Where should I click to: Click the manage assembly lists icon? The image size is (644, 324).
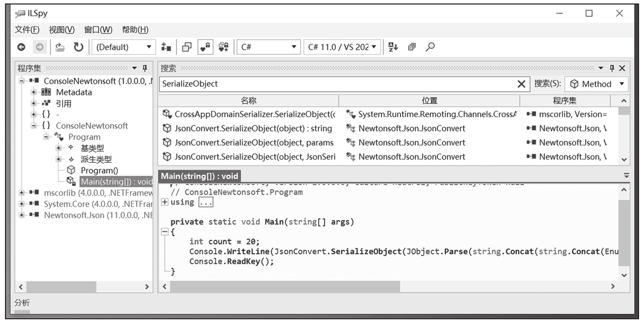(166, 47)
